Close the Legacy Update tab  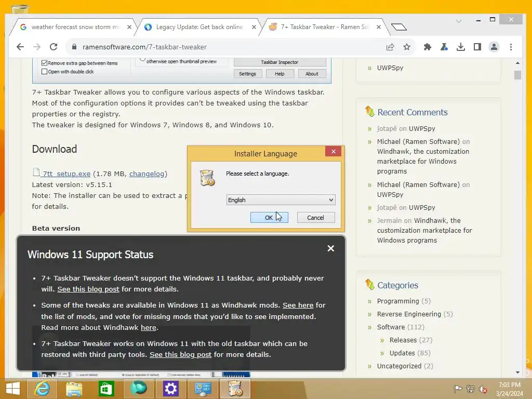254,27
